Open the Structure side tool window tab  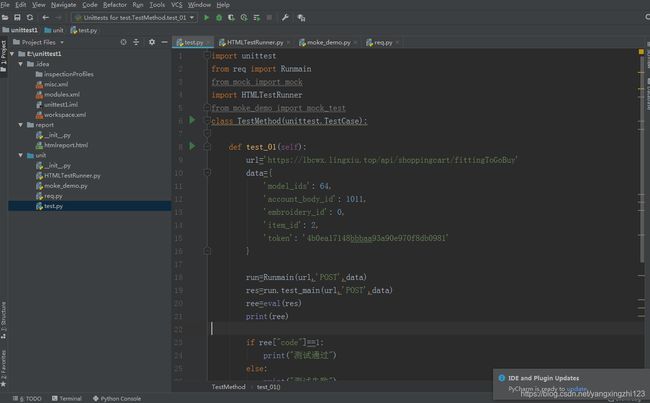point(4,320)
